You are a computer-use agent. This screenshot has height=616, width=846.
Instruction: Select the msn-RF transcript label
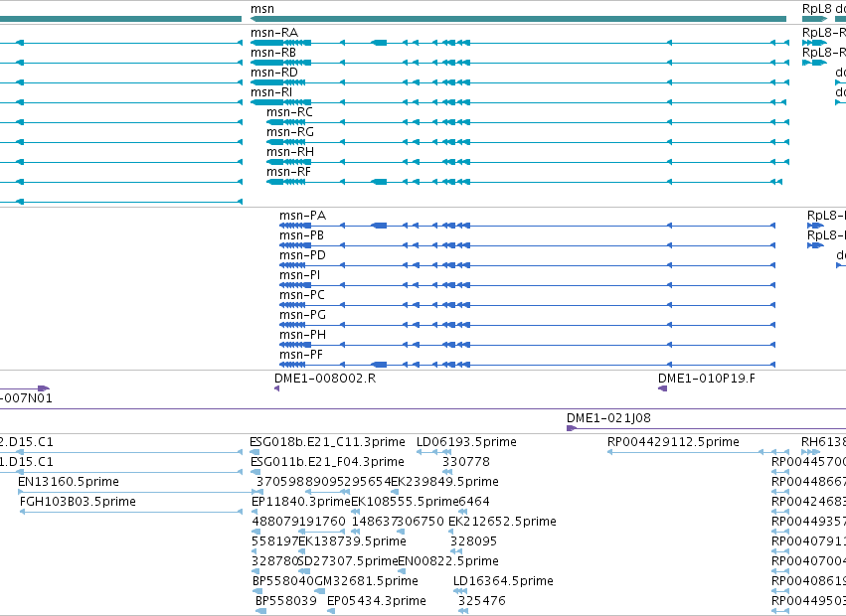[288, 172]
